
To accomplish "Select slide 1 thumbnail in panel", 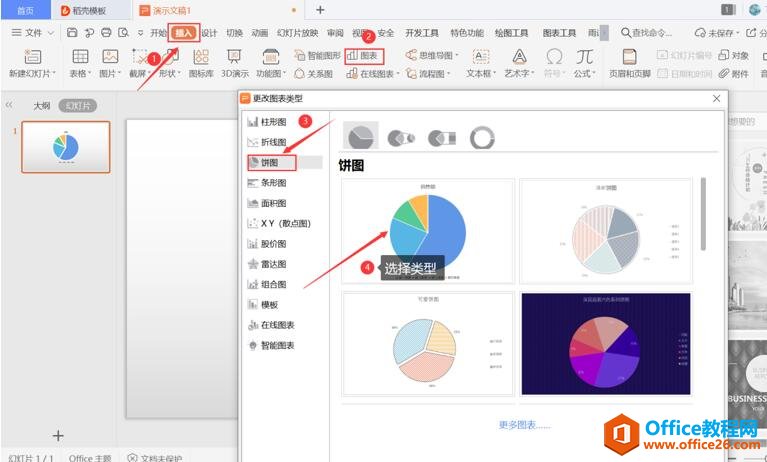I will [66, 147].
